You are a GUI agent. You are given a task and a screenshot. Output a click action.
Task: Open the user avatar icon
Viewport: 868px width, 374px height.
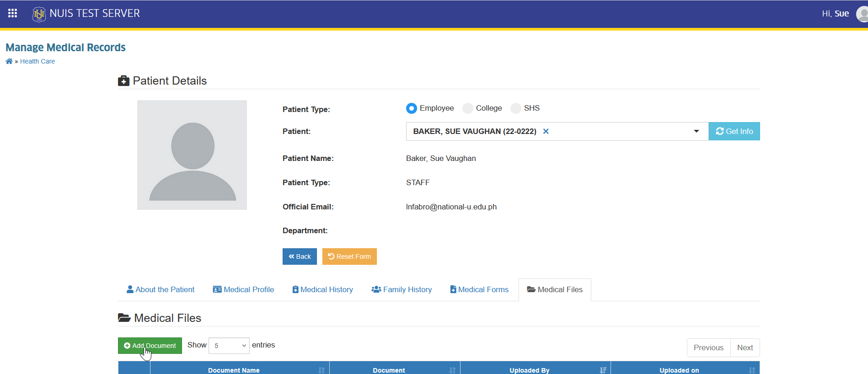(x=862, y=14)
